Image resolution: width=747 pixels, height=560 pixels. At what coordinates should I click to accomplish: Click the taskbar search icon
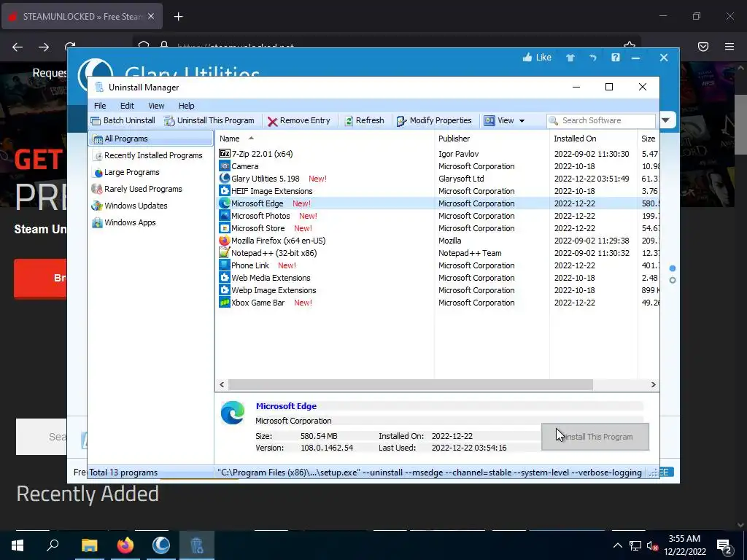[53, 545]
